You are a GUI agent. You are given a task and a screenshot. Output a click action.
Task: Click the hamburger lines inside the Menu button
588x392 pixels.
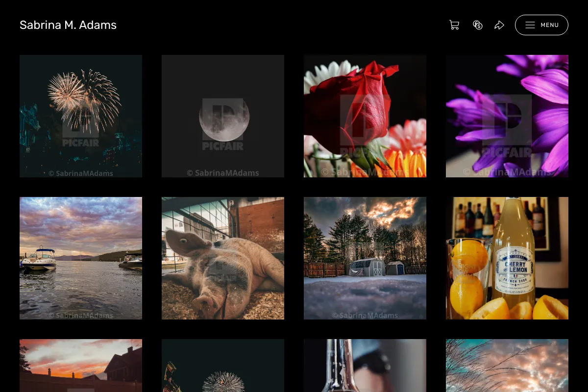coord(530,25)
